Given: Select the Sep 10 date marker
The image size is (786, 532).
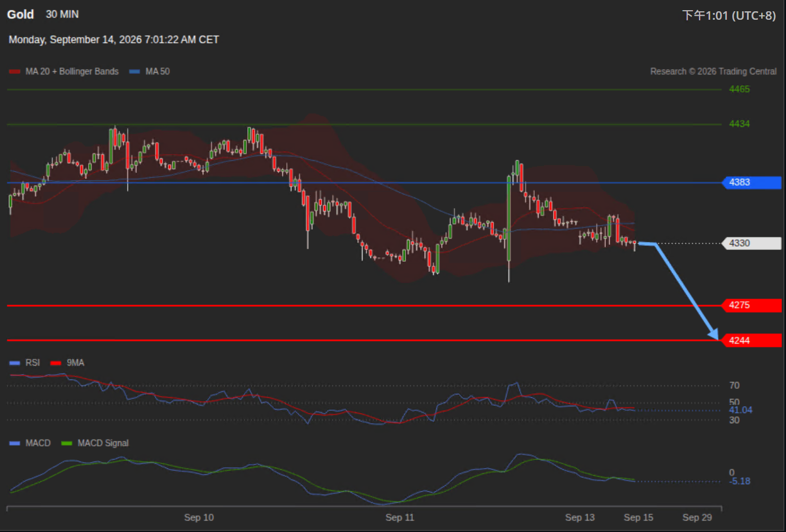Looking at the screenshot, I should click(199, 517).
